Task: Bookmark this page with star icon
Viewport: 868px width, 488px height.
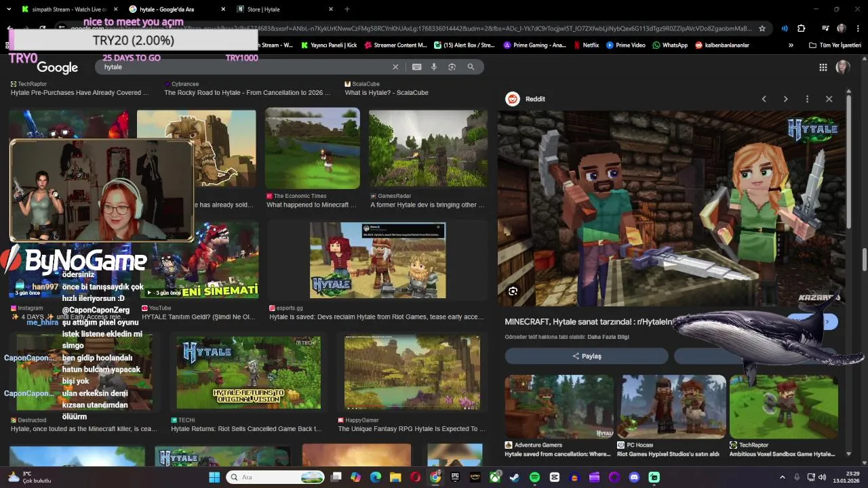Action: 762,28
